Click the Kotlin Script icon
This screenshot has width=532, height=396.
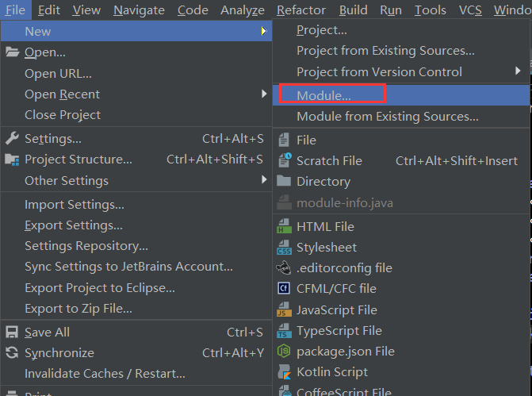[284, 372]
